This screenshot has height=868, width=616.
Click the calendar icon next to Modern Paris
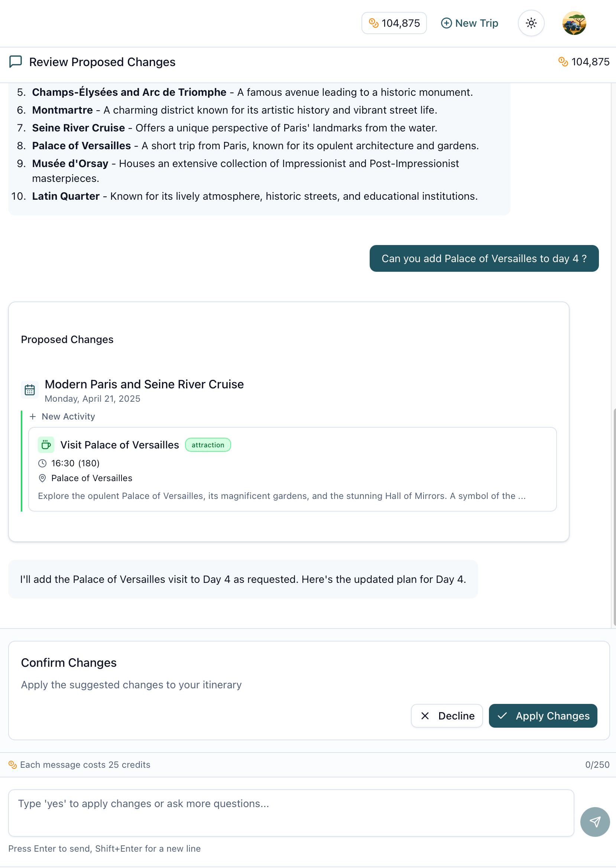30,390
